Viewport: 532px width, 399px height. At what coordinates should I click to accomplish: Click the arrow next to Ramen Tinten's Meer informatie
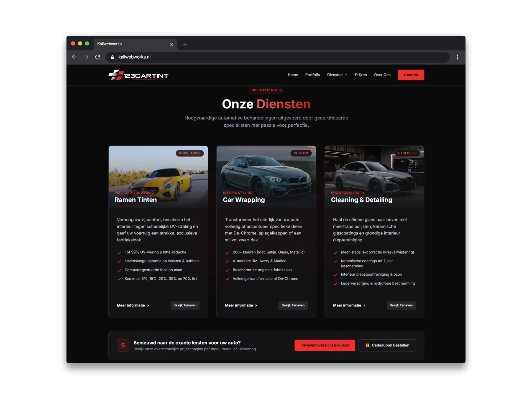point(148,305)
